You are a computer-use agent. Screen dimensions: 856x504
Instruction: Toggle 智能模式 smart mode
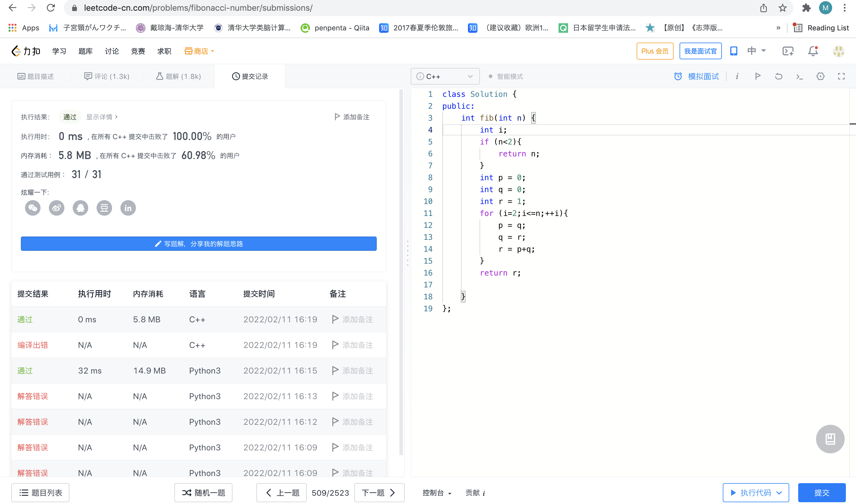pyautogui.click(x=506, y=77)
